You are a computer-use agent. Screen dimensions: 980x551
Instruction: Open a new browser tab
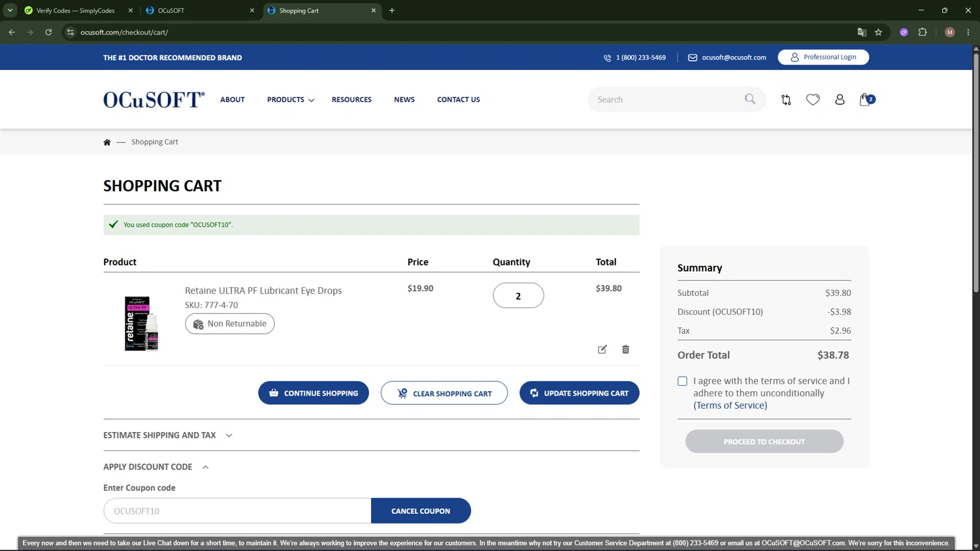392,10
